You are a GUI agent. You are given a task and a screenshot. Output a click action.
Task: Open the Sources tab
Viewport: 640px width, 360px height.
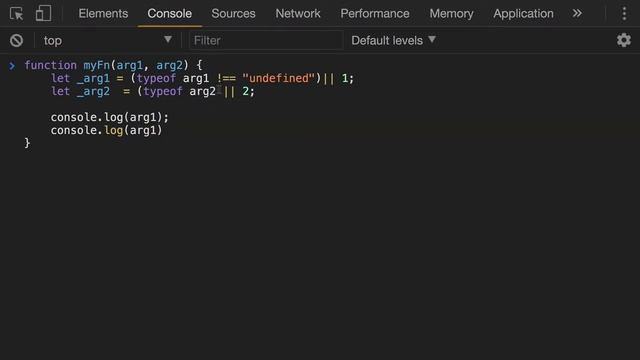(233, 13)
